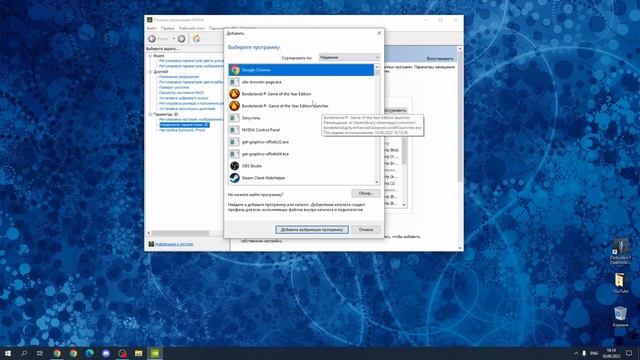Collapse the Видео tree node

pyautogui.click(x=150, y=56)
